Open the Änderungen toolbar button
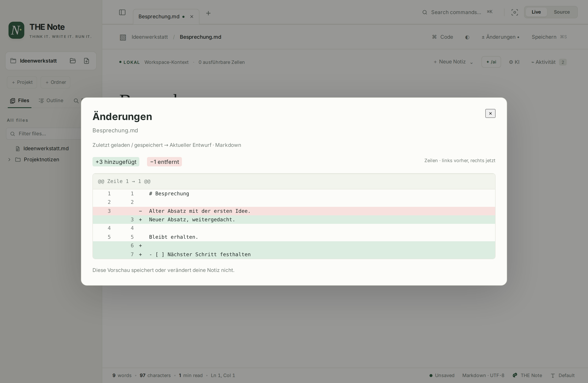The image size is (588, 383). pos(500,37)
